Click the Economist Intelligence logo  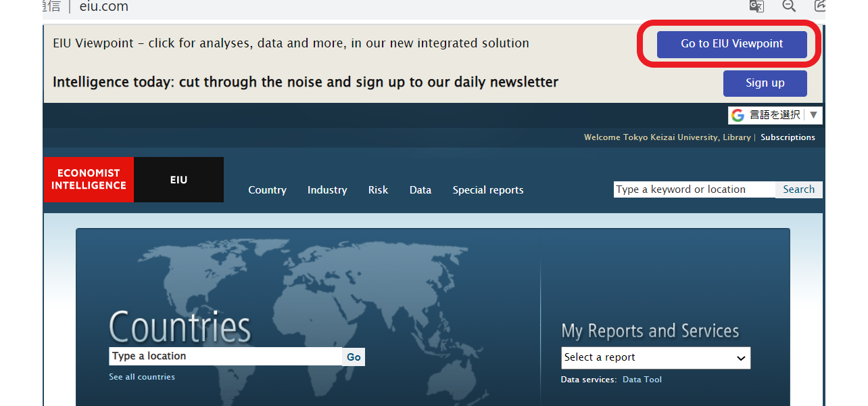[89, 179]
